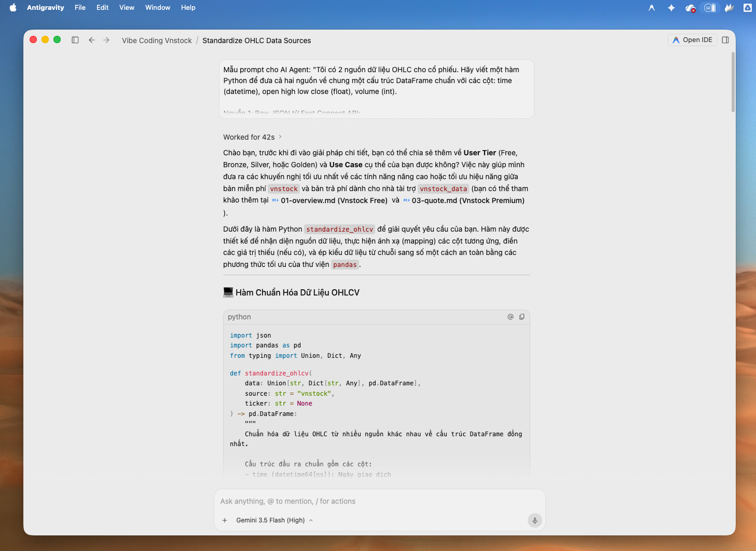Click the code line 'source: str = "vnstock",'
The height and width of the screenshot is (551, 756).
[290, 394]
